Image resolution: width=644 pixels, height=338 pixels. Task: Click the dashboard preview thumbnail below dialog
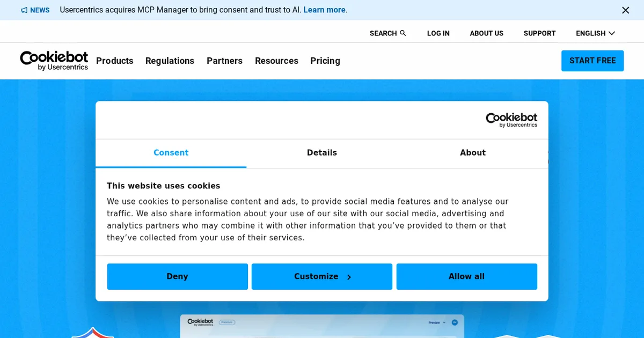click(322, 326)
